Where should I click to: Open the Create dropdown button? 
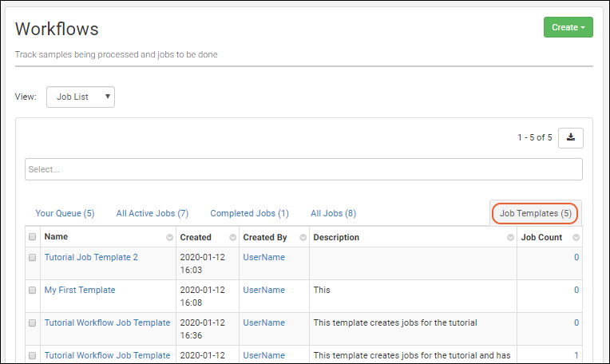(568, 27)
